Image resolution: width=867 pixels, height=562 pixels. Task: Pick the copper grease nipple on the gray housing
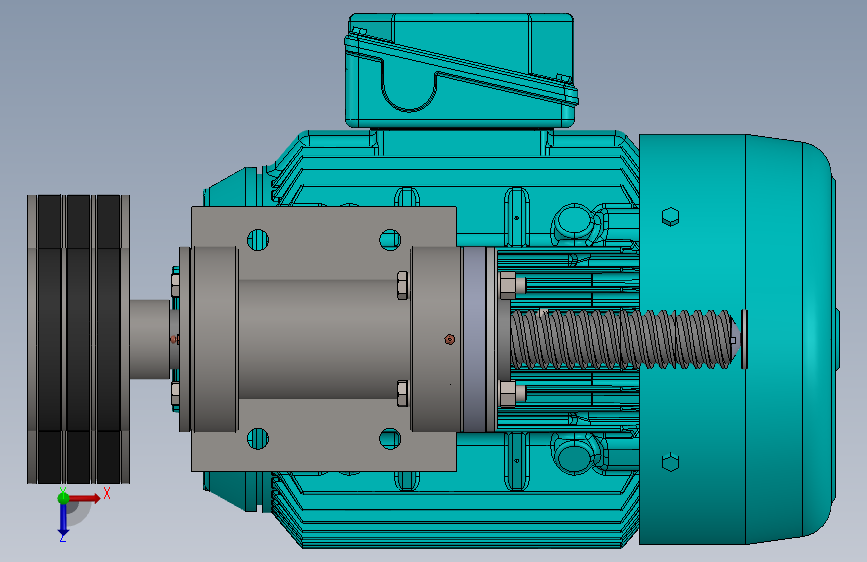pyautogui.click(x=450, y=339)
